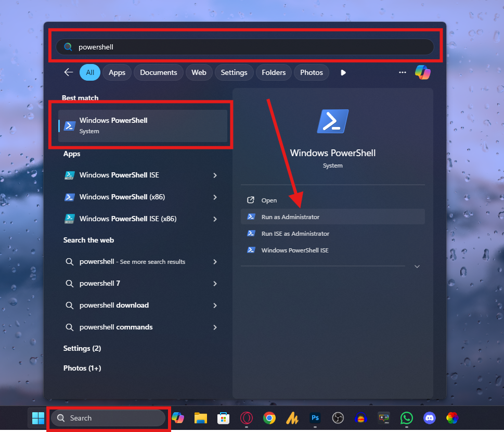Expand powershell commands suggestion chevron
504x432 pixels.
click(x=215, y=327)
